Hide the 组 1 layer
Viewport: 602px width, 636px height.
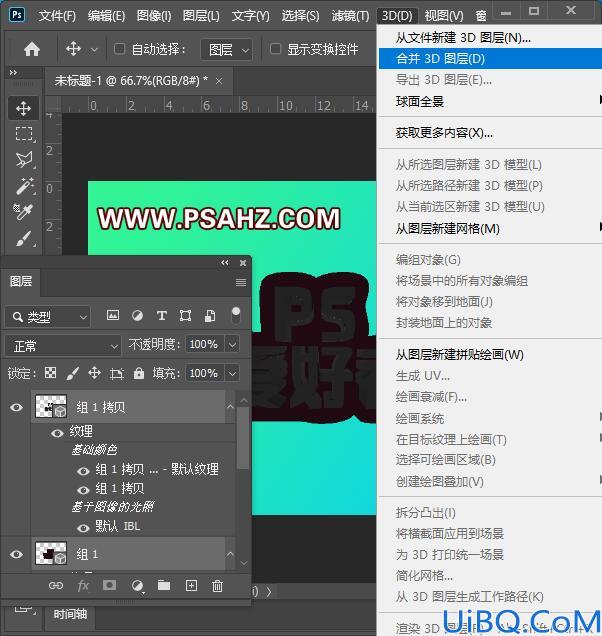pos(16,554)
